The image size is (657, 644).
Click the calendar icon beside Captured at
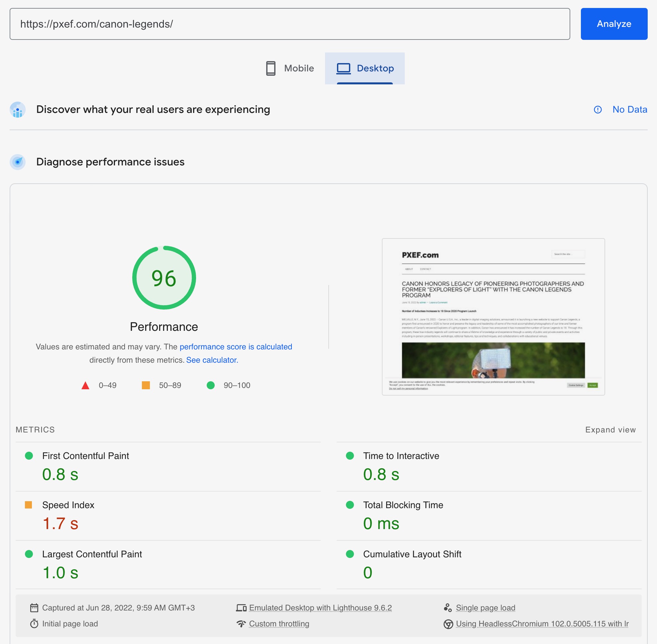click(x=34, y=608)
